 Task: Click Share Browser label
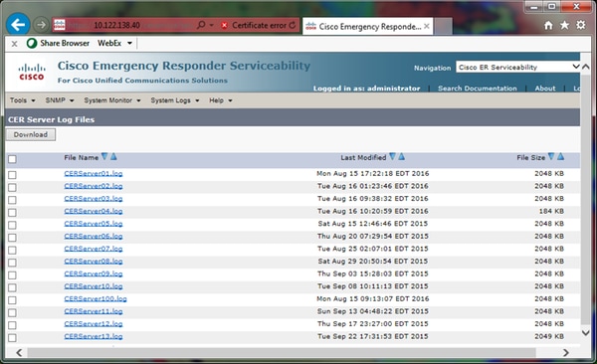[x=65, y=43]
